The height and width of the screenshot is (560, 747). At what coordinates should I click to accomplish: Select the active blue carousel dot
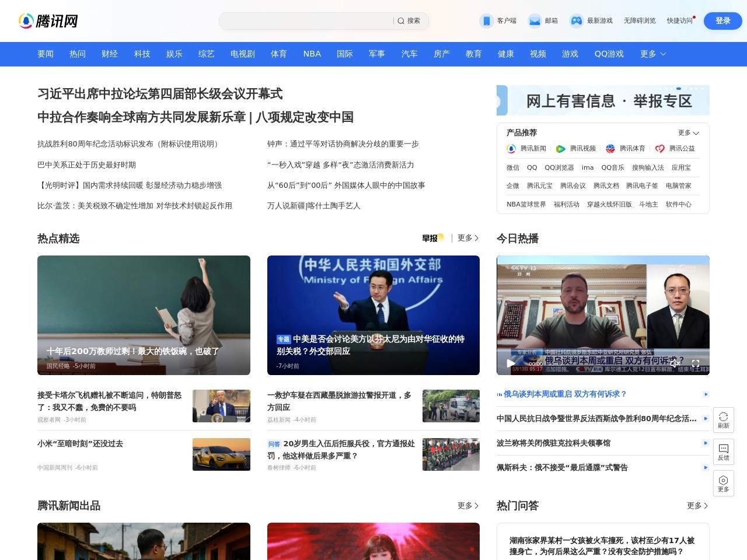click(679, 89)
